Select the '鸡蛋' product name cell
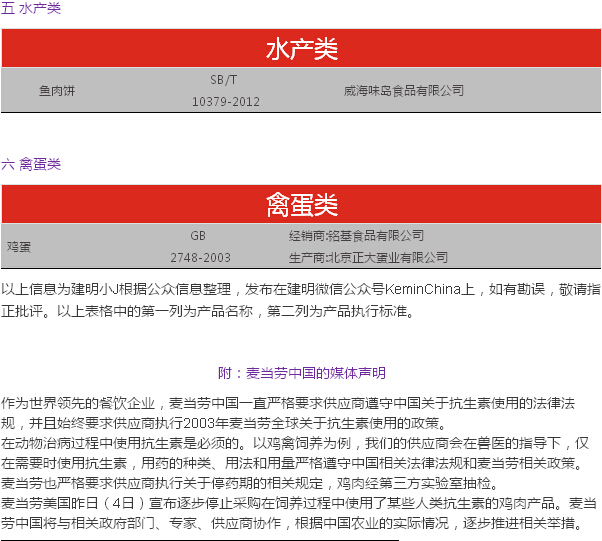 (19, 246)
